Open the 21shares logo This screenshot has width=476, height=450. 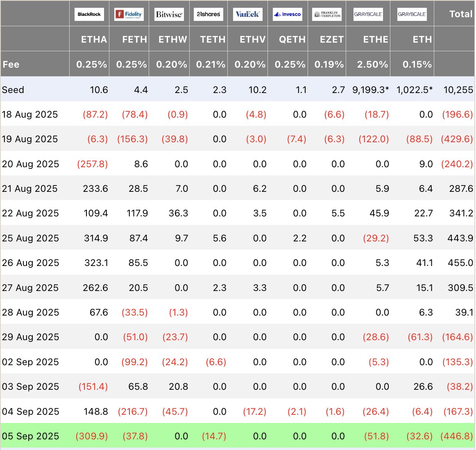[208, 14]
